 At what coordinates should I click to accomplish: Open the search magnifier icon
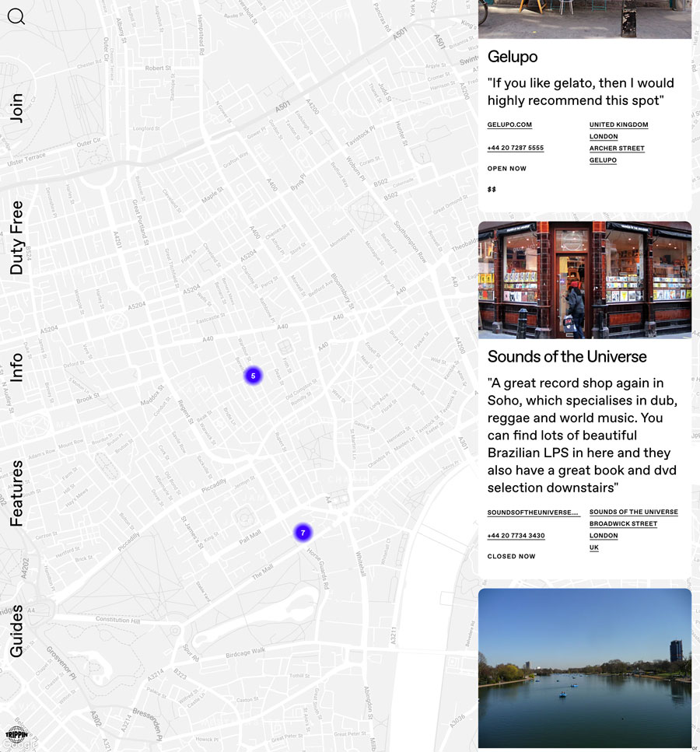point(16,16)
